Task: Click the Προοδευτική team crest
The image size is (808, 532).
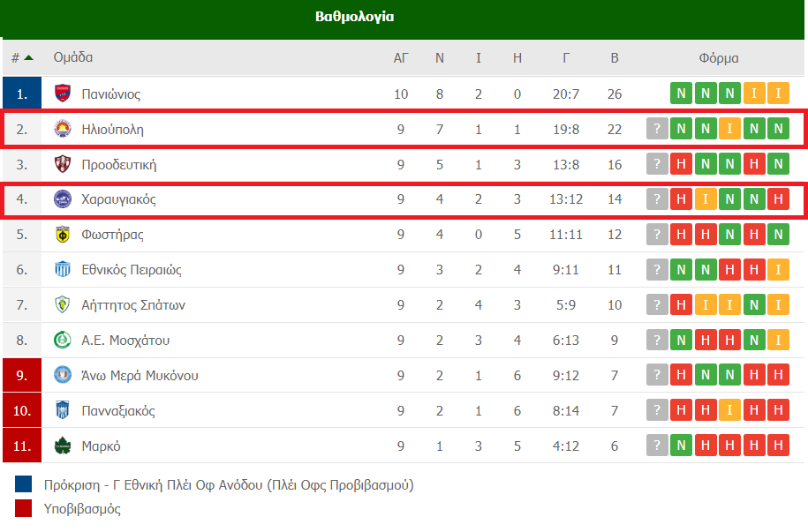Action: [63, 164]
